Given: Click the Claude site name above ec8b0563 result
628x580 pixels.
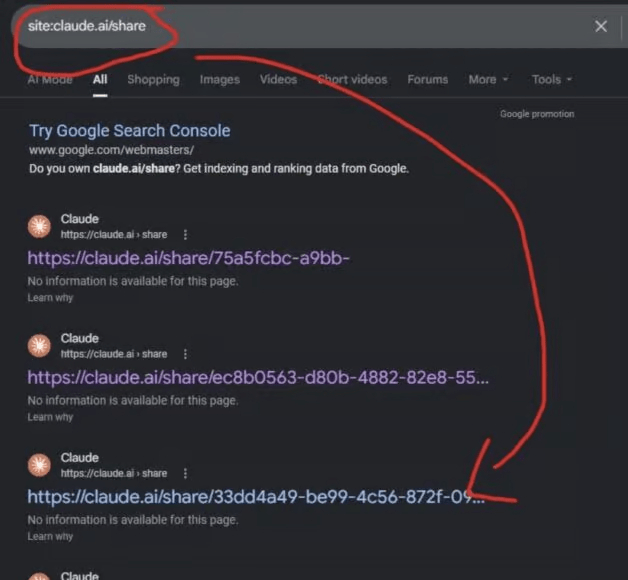Looking at the screenshot, I should [80, 338].
